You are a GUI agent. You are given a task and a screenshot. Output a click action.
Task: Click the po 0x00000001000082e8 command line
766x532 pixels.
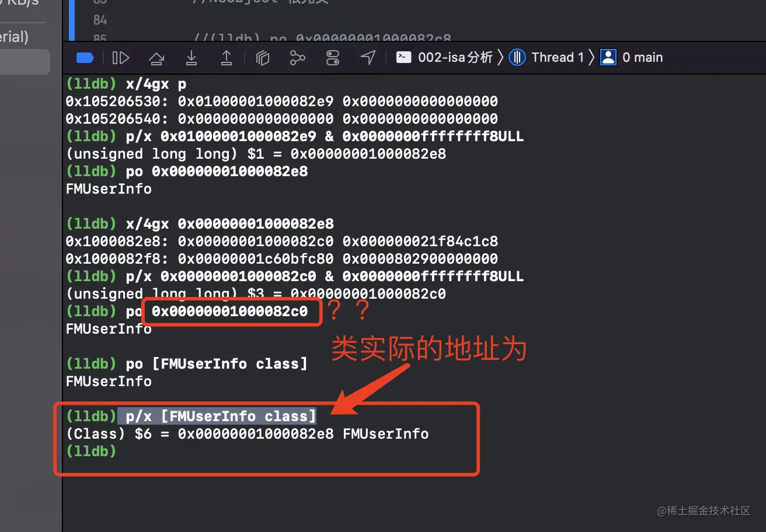pos(187,171)
